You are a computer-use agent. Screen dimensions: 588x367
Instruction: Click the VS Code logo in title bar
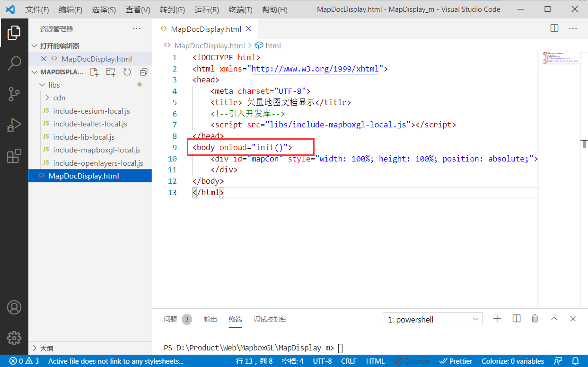[10, 9]
